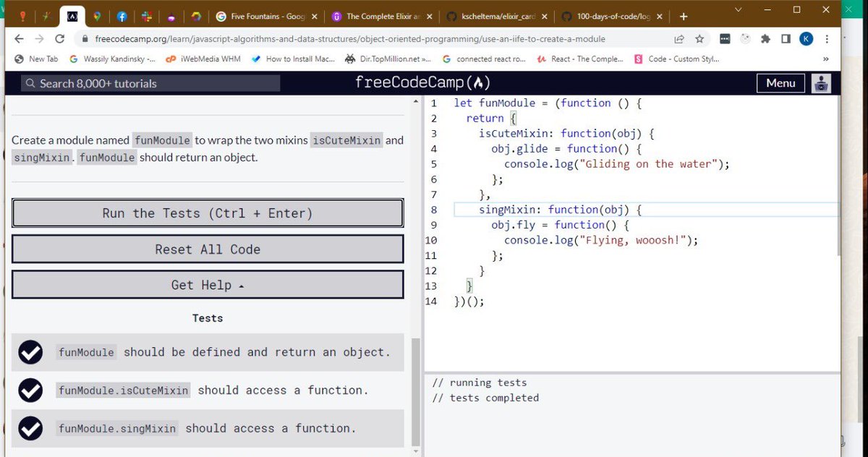868x457 pixels.
Task: Click the greyed-out circular extension icon
Action: pos(746,39)
